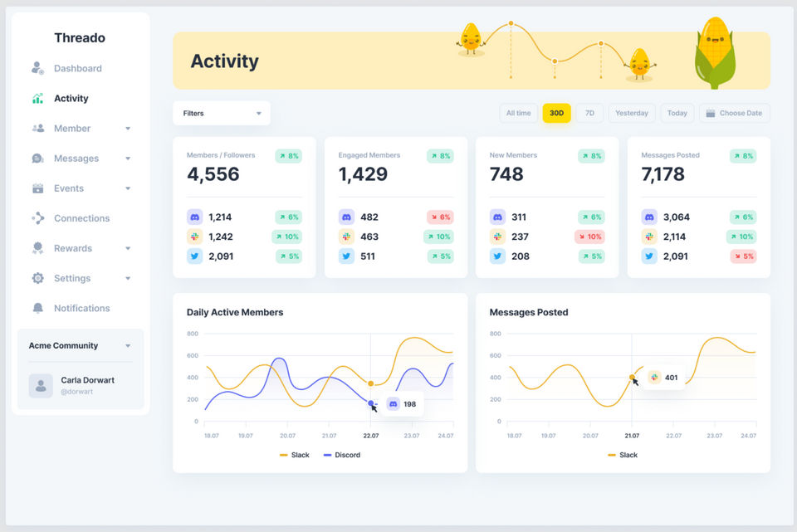Click Discord icon beside 1,214
Viewport: 797px width, 532px height.
[x=194, y=217]
